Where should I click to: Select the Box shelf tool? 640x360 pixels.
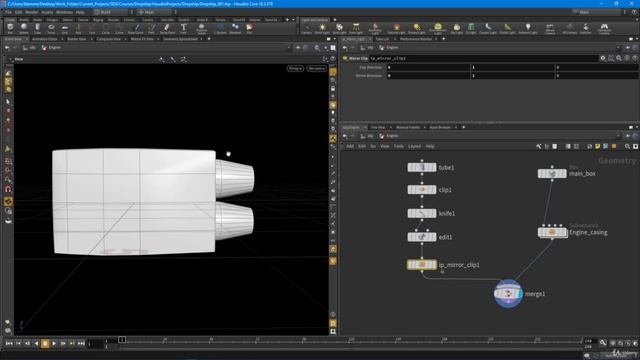click(x=10, y=28)
